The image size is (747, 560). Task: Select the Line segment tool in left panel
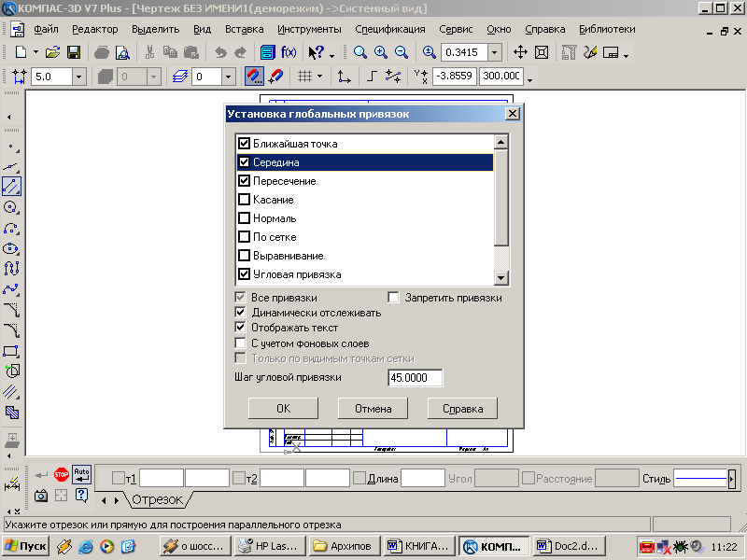click(x=11, y=186)
